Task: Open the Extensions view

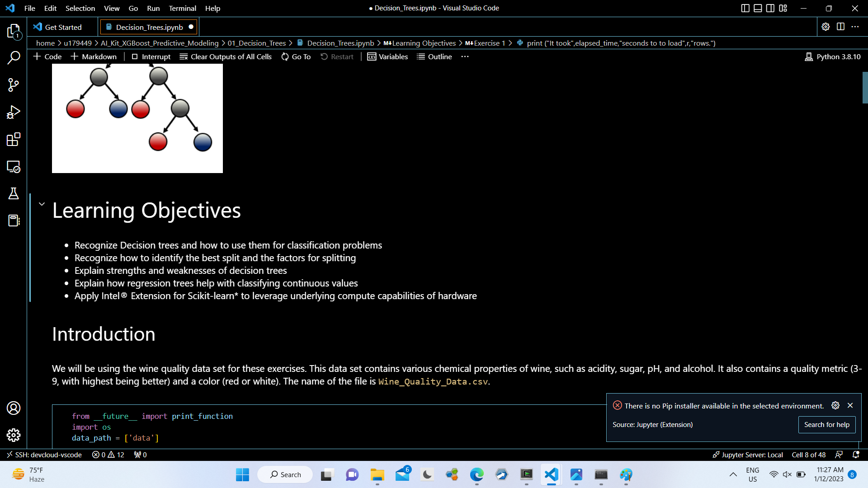Action: (14, 139)
